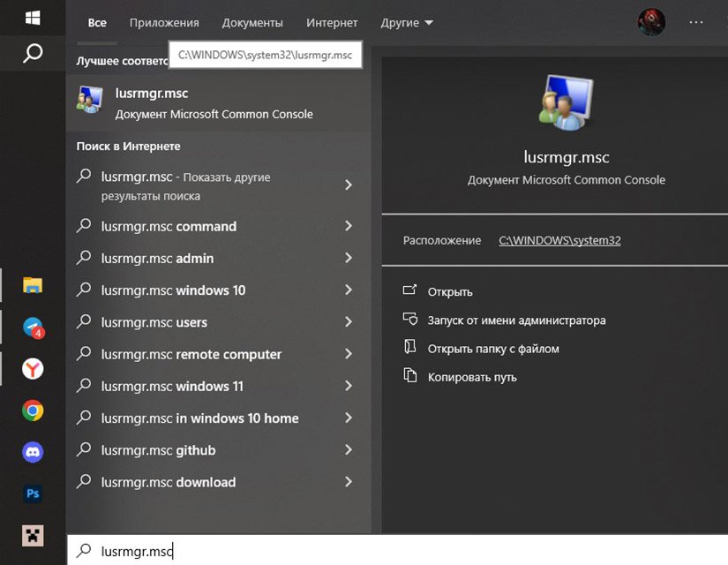Open the Windows Start button
This screenshot has width=728, height=565.
pyautogui.click(x=33, y=18)
